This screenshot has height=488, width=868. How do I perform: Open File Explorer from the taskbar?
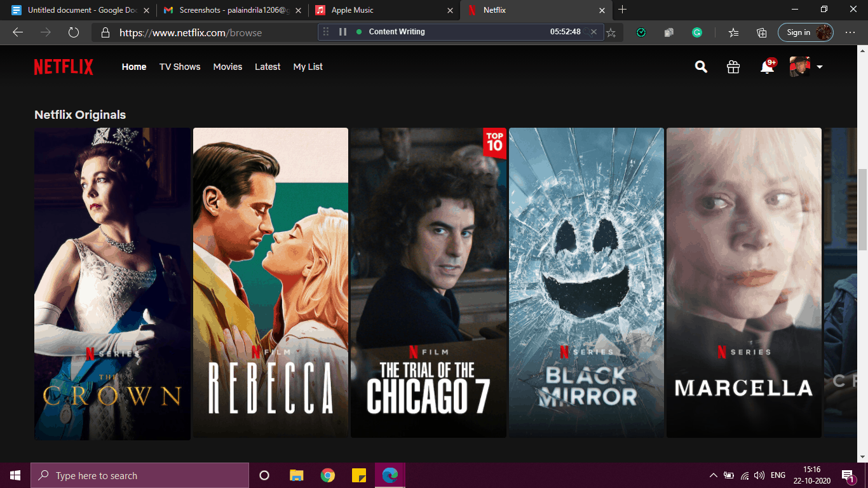click(x=297, y=475)
